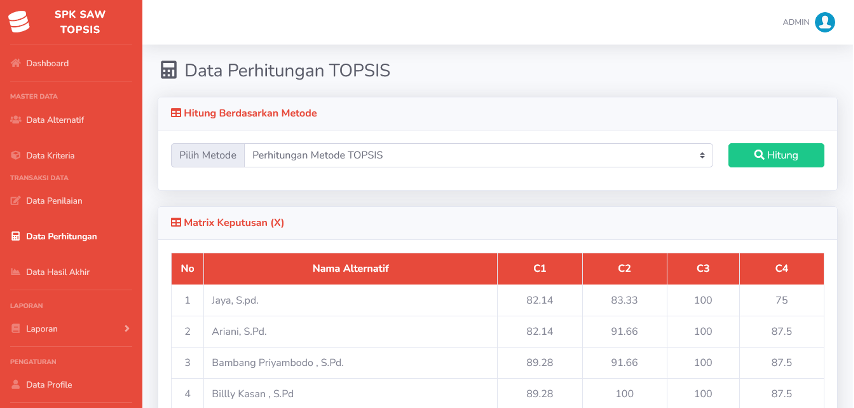Open the Pilih Metode dropdown
This screenshot has height=408, width=854.
point(478,155)
